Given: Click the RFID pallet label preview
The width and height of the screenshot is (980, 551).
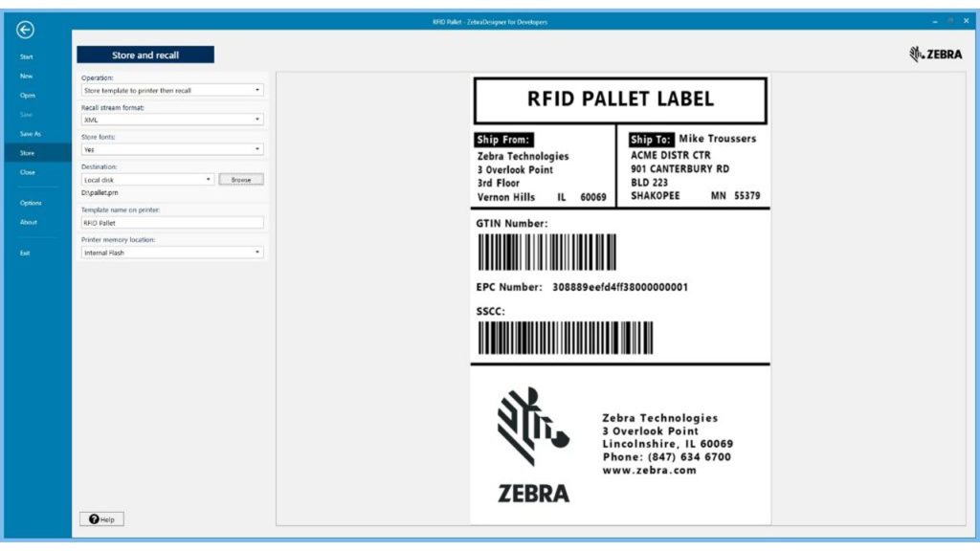Looking at the screenshot, I should pyautogui.click(x=620, y=297).
